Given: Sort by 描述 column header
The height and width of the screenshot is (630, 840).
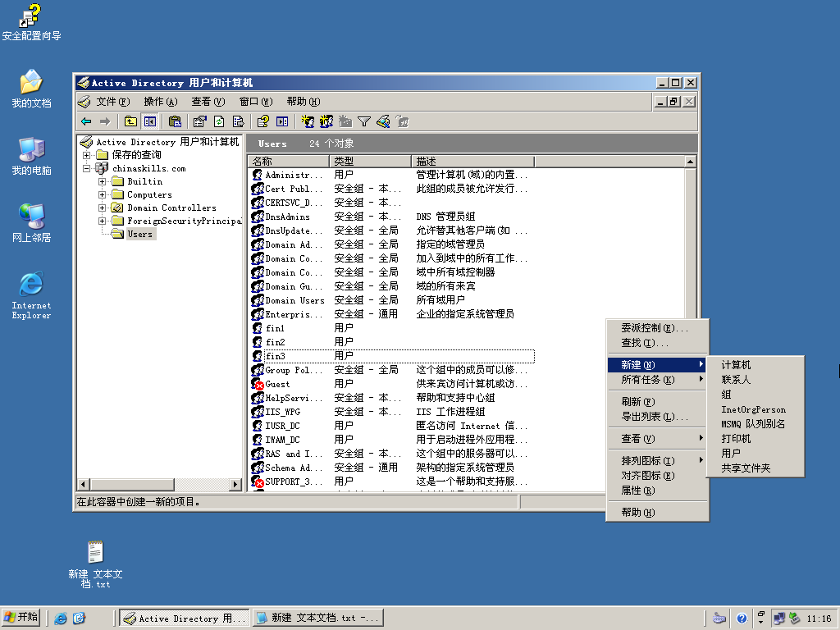Looking at the screenshot, I should coord(473,162).
